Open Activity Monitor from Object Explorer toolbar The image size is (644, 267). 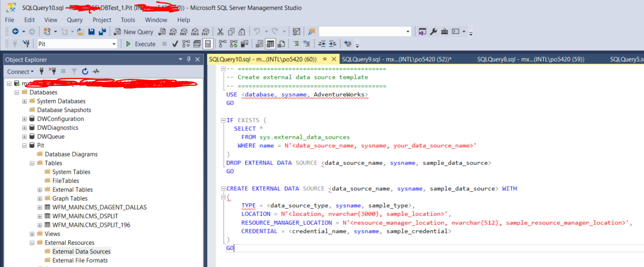[96, 71]
